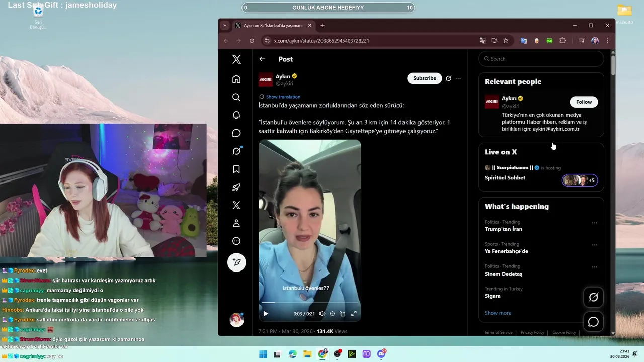This screenshot has height=362, width=644.
Task: Click the listeners +5 avatars pill
Action: point(580,180)
